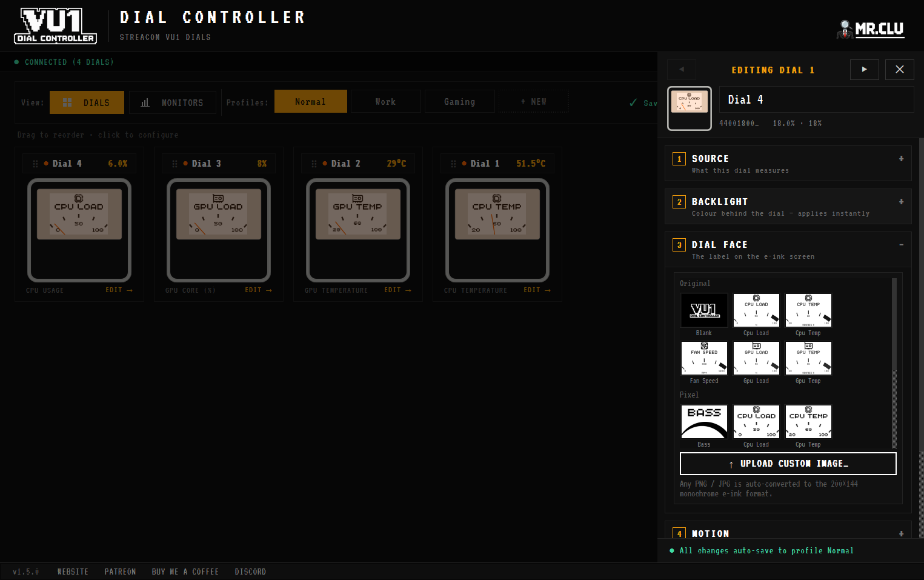Viewport: 924px width, 580px height.
Task: Switch to Monitors view
Action: click(173, 102)
